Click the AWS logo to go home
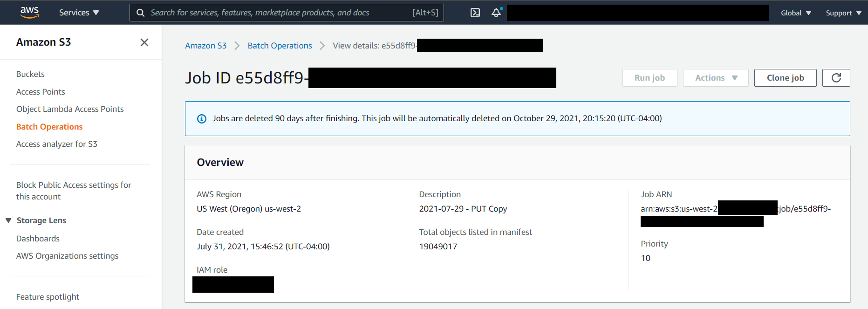 pos(29,13)
